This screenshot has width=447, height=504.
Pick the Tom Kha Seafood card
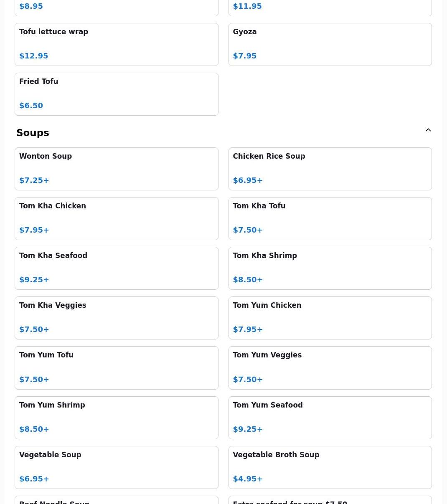click(116, 268)
